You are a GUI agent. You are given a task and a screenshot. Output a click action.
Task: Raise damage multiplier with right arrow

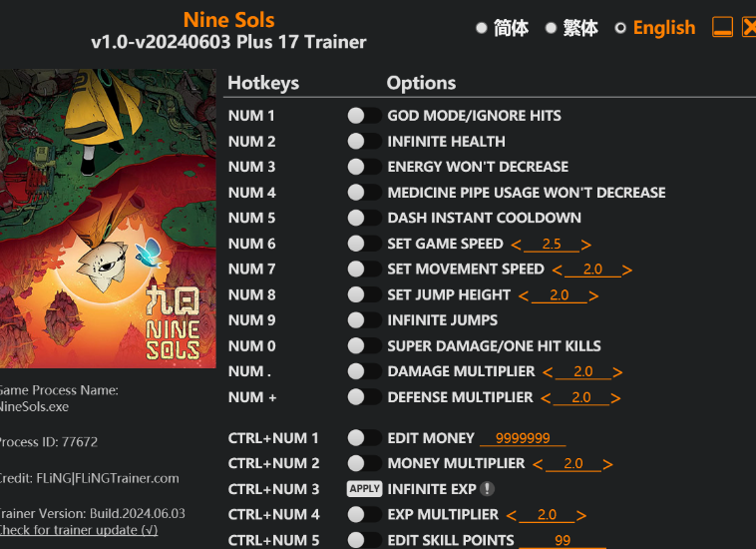(x=617, y=372)
